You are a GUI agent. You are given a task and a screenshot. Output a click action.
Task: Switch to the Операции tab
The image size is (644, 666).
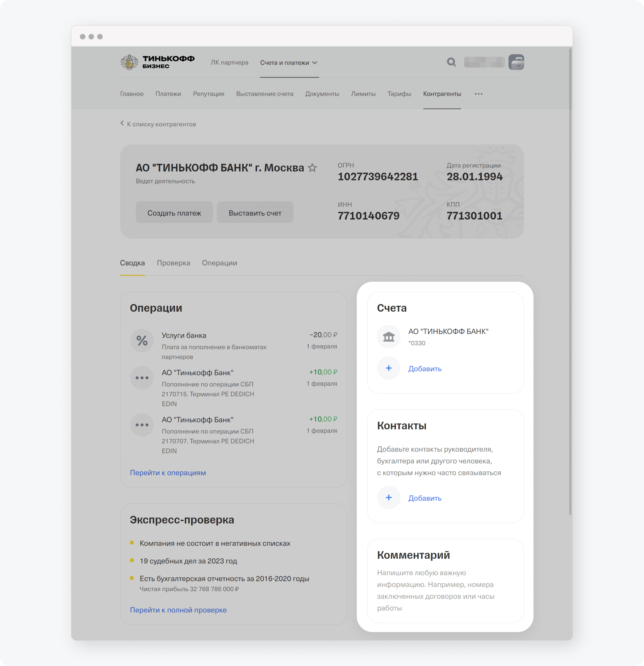(x=220, y=263)
